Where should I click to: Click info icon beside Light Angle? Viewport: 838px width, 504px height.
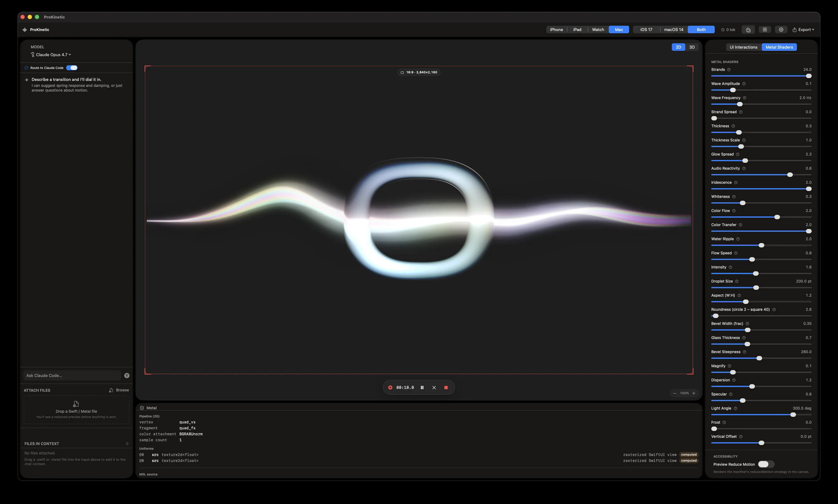[x=735, y=409]
